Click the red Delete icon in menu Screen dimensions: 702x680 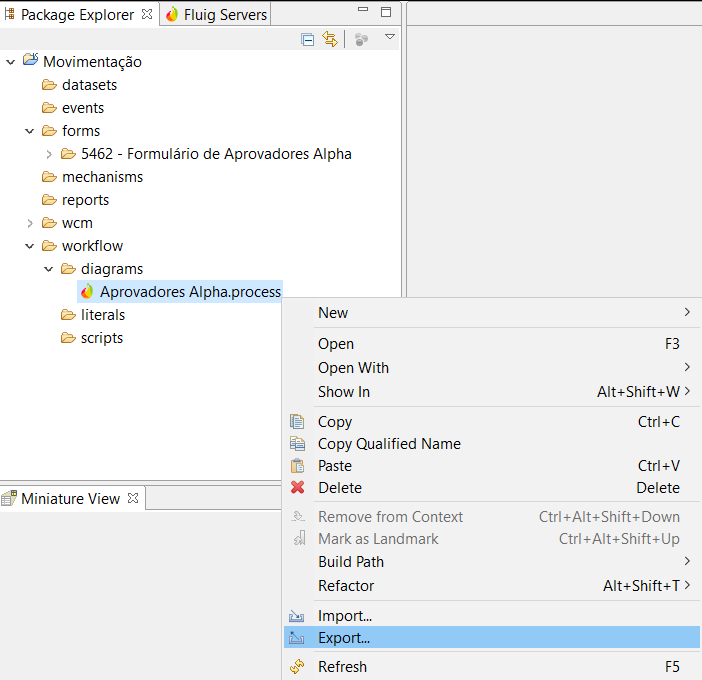(x=297, y=488)
